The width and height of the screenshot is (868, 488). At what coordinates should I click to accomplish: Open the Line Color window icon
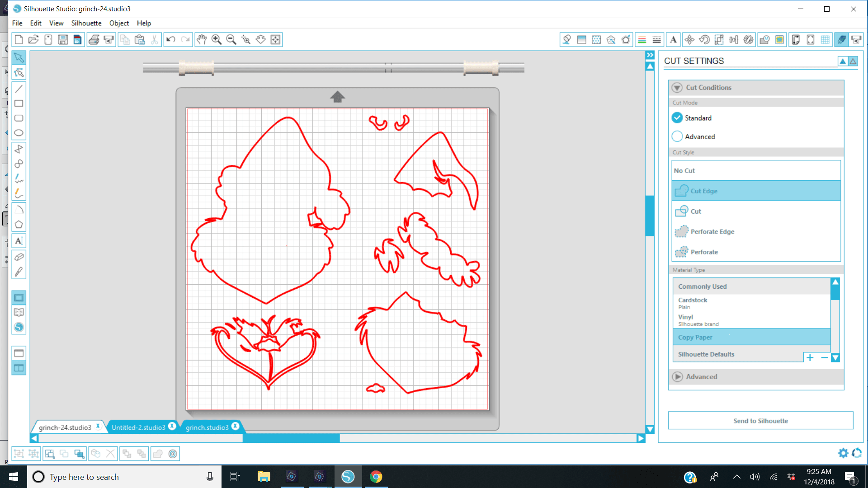(x=642, y=40)
